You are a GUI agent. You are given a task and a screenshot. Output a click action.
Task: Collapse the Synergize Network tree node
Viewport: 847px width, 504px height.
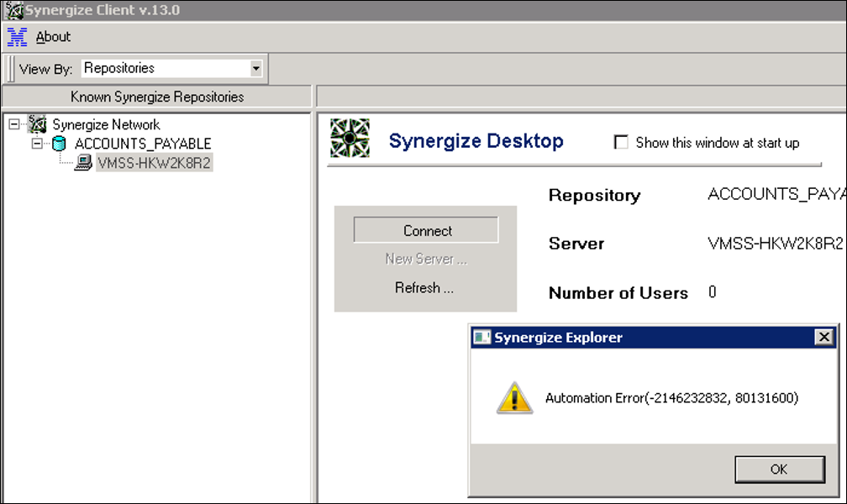pyautogui.click(x=14, y=125)
